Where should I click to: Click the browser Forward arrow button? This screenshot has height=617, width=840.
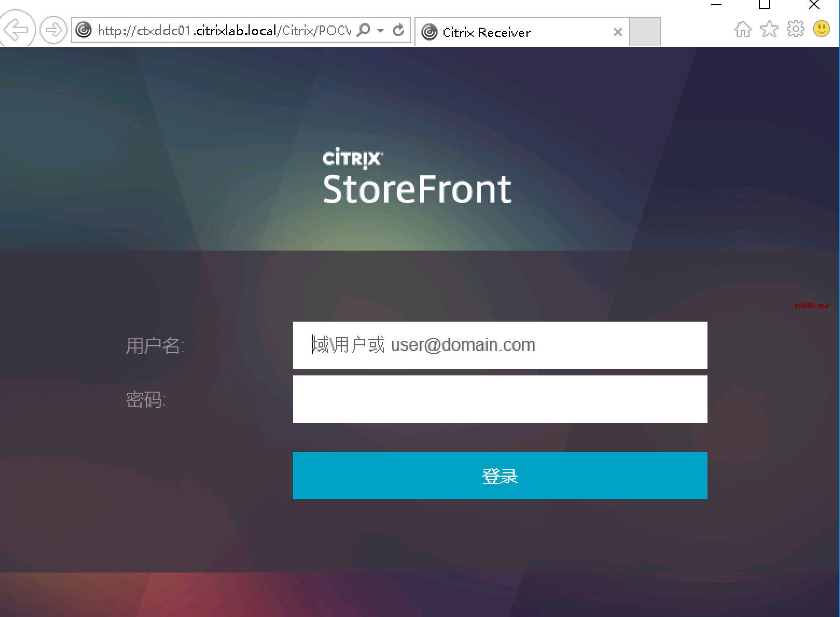coord(54,30)
